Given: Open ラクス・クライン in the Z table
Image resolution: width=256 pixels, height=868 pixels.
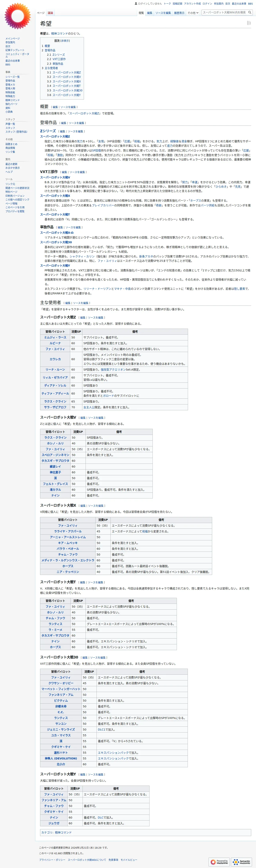Looking at the screenshot, I should [x=55, y=401].
